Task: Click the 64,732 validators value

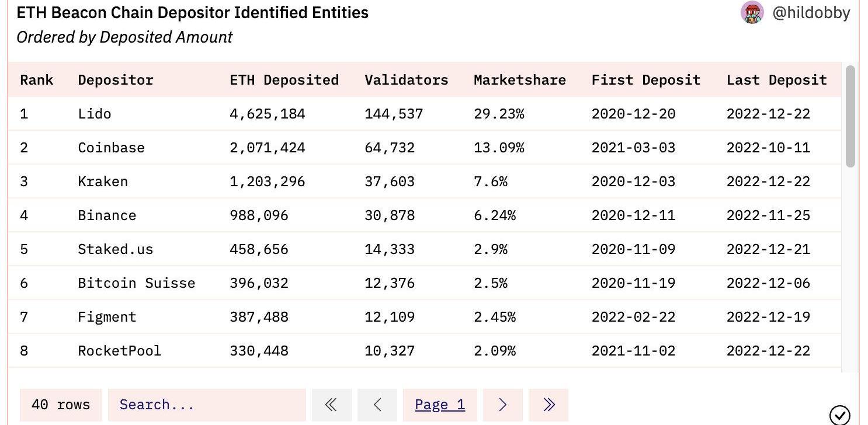Action: (x=390, y=148)
